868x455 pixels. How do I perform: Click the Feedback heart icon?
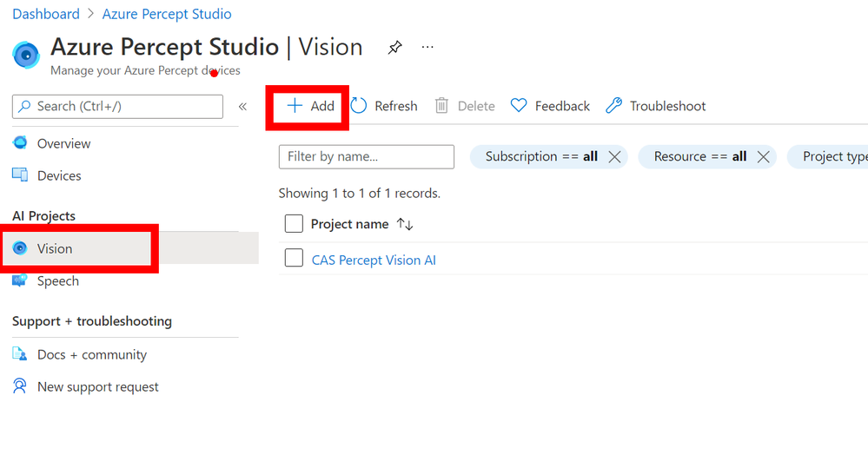pyautogui.click(x=519, y=106)
